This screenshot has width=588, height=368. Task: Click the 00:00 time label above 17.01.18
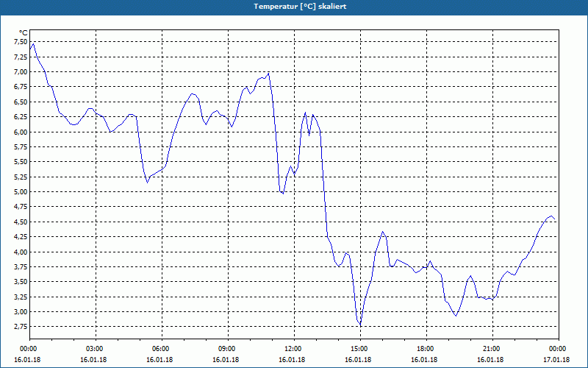559,349
